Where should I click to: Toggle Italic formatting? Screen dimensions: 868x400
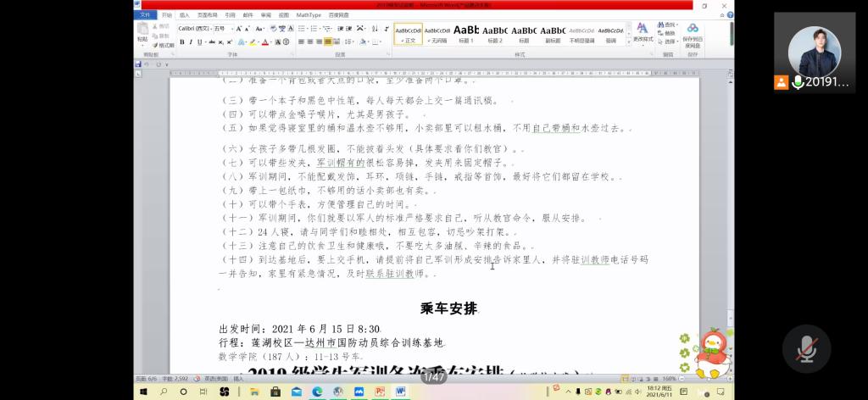click(190, 42)
